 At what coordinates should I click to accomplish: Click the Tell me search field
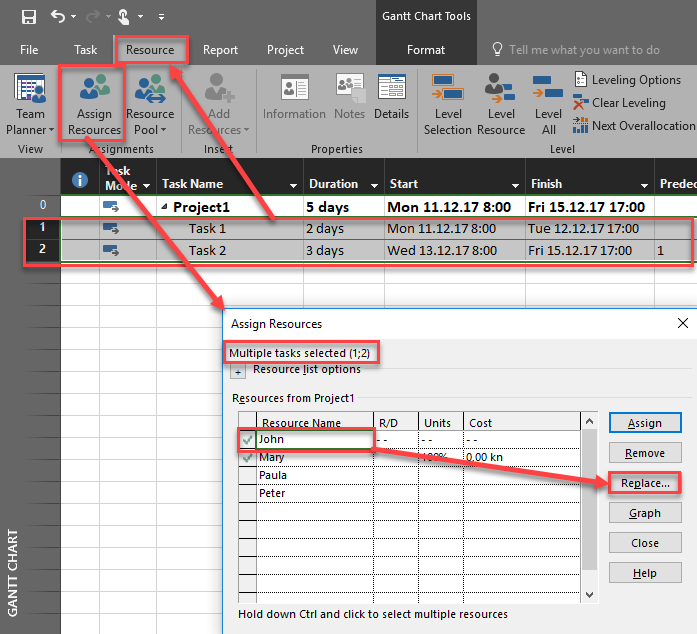point(584,50)
